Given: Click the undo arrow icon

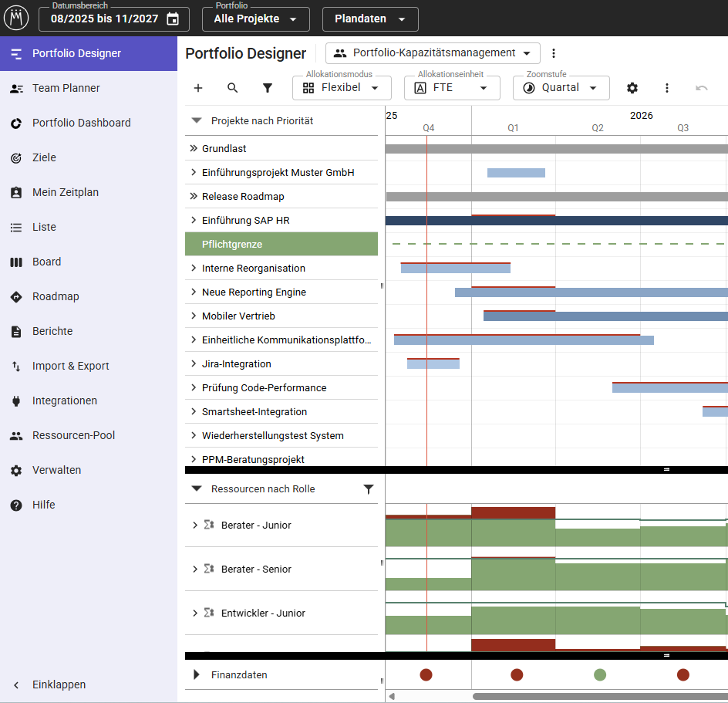Looking at the screenshot, I should (x=702, y=88).
